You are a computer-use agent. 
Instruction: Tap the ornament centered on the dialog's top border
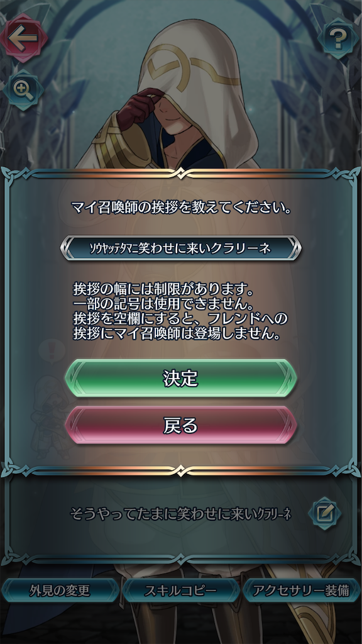[x=181, y=174]
